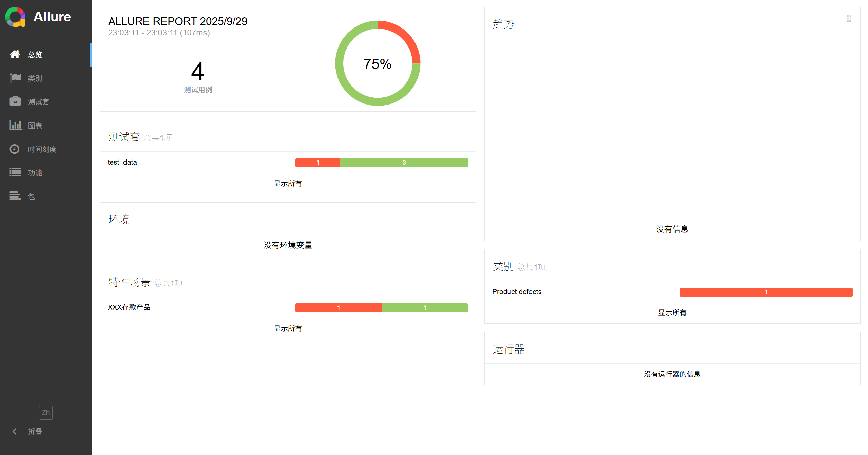Open the Zh language selector
This screenshot has width=868, height=455.
(45, 412)
